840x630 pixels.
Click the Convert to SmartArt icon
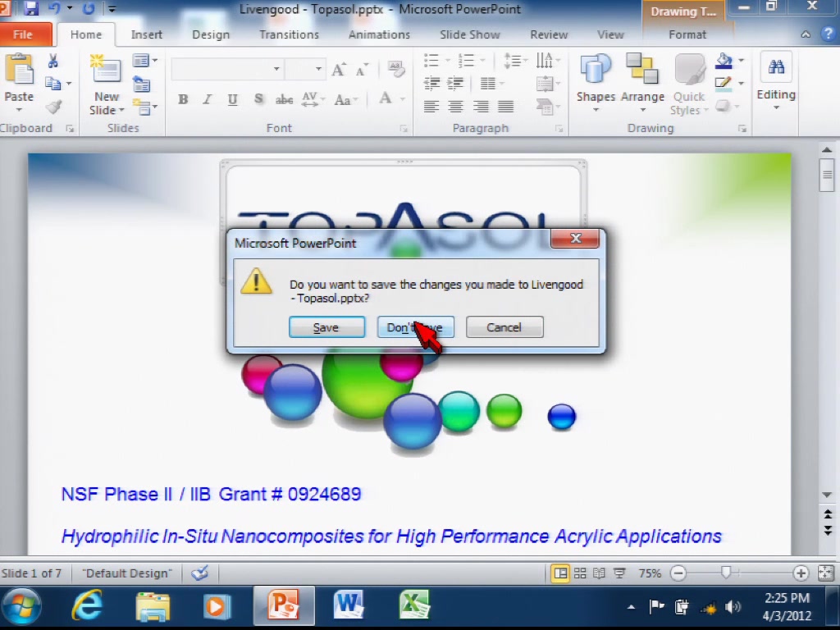(545, 107)
